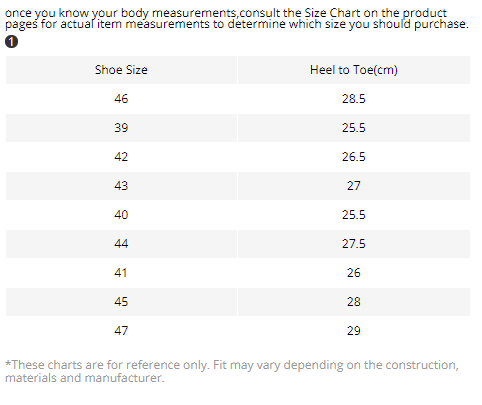482x405 pixels.
Task: Click the Size Chart instruction paragraph
Action: coord(237,19)
